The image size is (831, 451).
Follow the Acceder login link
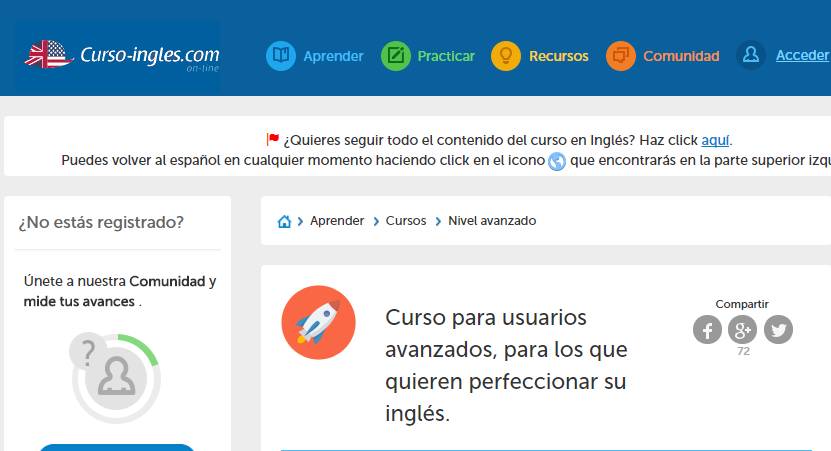[x=802, y=56]
